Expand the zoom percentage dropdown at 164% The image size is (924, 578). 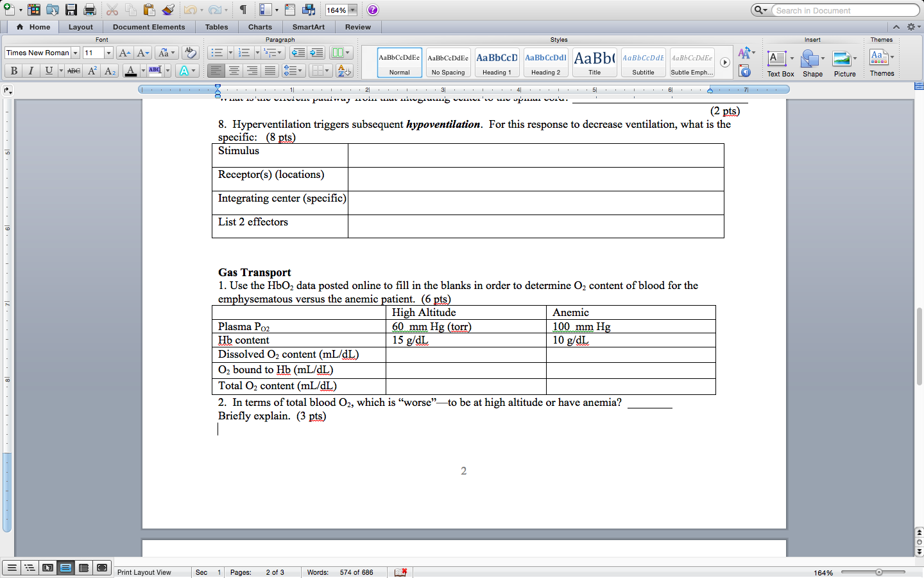[x=352, y=10]
